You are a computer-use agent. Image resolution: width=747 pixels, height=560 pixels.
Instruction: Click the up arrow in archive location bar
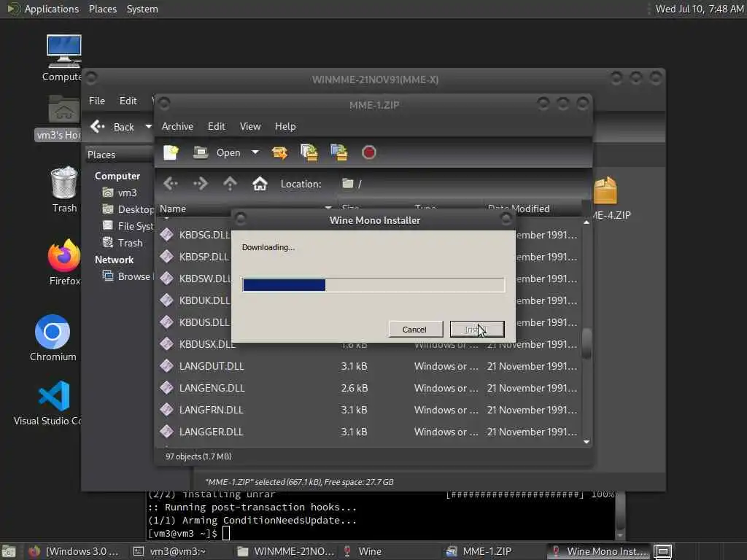[x=230, y=184]
